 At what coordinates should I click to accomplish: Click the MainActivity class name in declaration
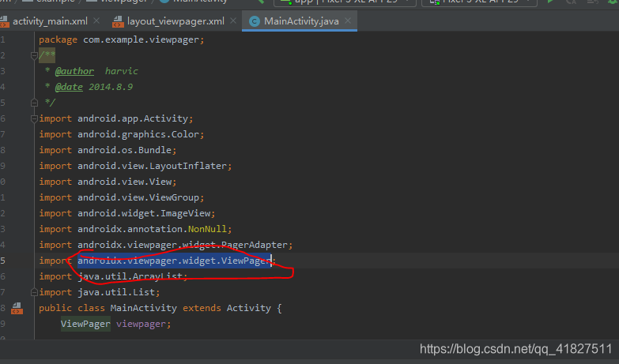(x=144, y=308)
